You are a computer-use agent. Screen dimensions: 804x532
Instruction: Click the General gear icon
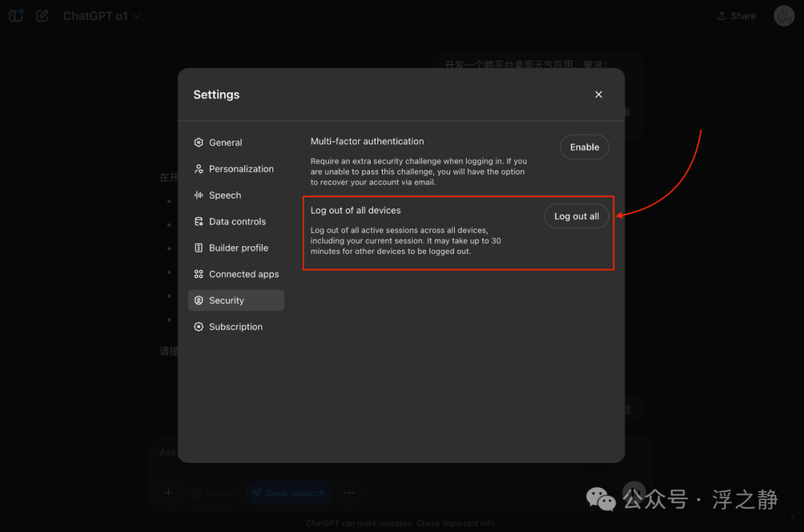click(x=199, y=142)
